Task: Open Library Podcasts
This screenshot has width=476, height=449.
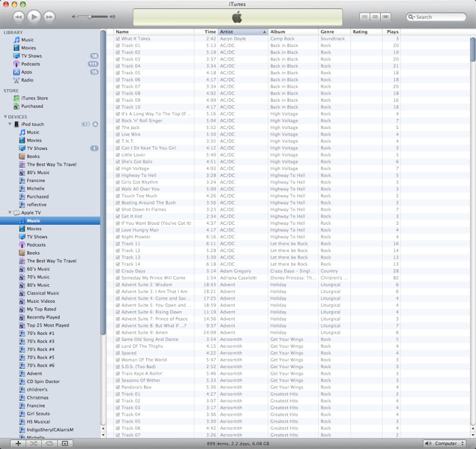Action: 30,64
